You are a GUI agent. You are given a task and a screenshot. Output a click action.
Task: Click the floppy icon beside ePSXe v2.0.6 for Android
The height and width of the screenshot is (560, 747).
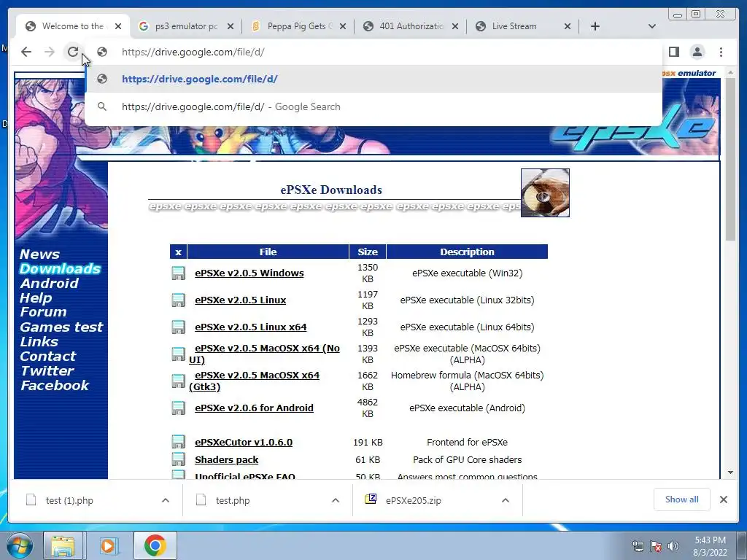click(x=178, y=408)
